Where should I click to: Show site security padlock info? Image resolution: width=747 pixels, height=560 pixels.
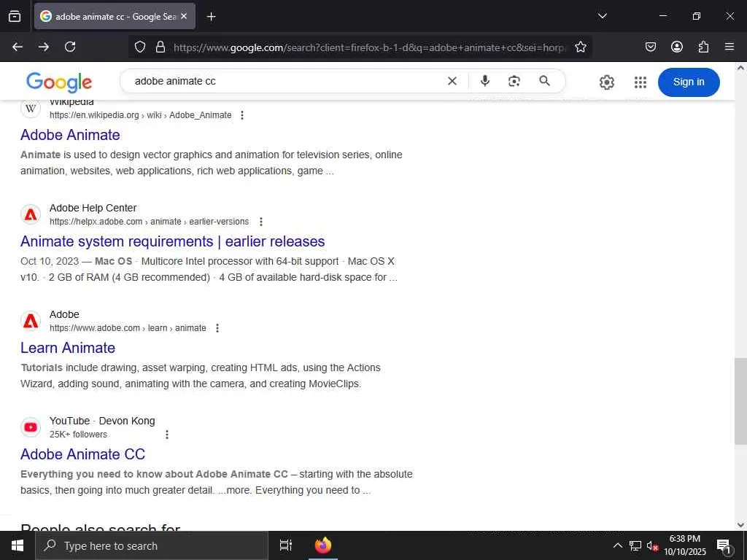[160, 47]
